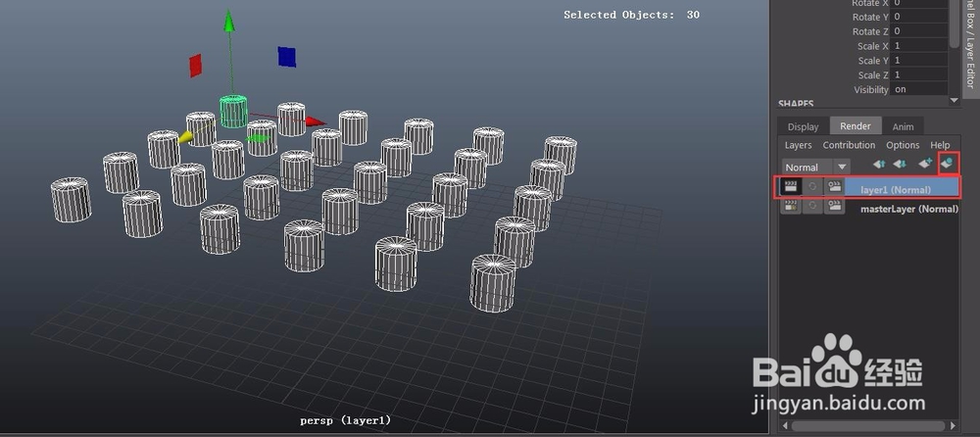Click the Visibility value field showing on
Screen dimensions: 980x437
[x=919, y=89]
